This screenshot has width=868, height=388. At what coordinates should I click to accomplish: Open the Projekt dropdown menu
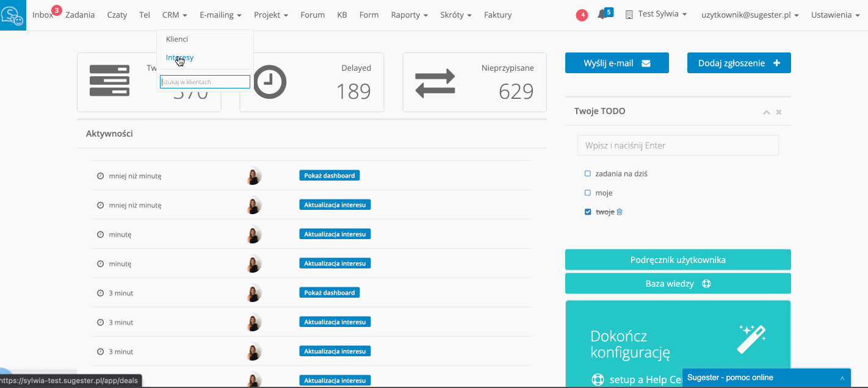(x=271, y=15)
